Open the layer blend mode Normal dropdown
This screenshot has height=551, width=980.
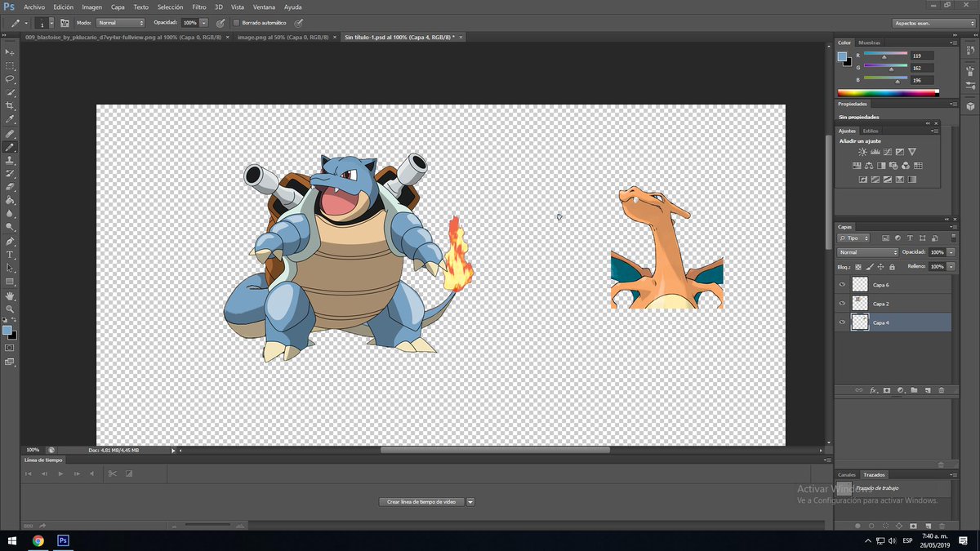(x=868, y=252)
